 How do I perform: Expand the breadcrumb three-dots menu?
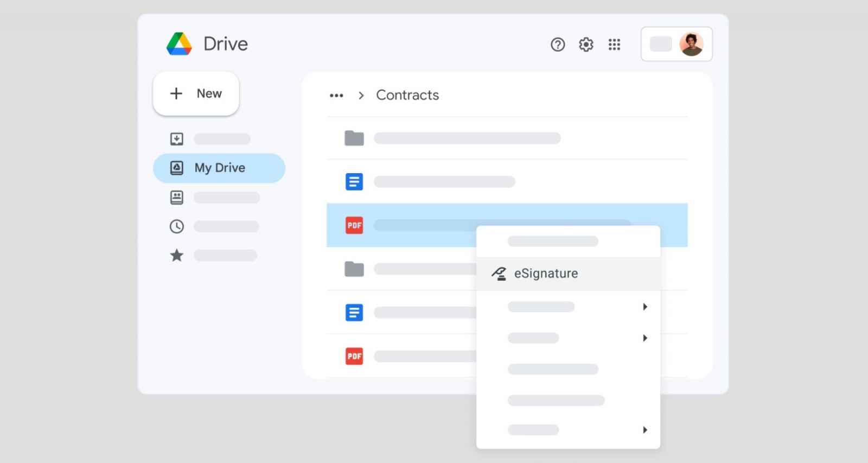pyautogui.click(x=336, y=96)
